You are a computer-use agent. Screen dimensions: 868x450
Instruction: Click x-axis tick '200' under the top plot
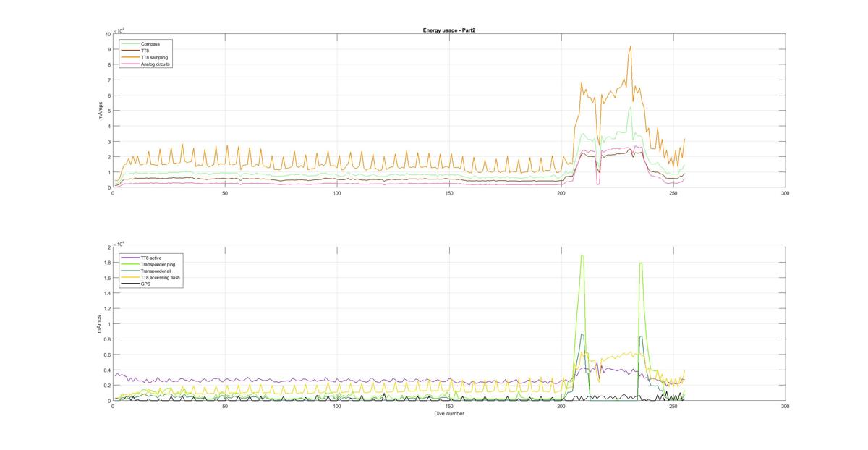point(561,193)
